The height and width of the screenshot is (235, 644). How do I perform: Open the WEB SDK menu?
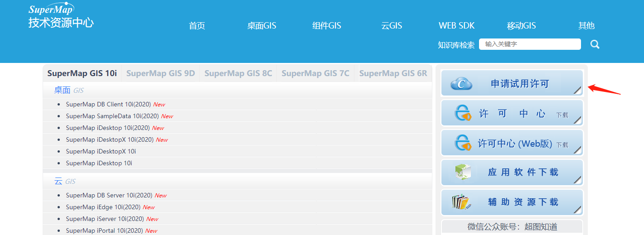click(x=457, y=26)
